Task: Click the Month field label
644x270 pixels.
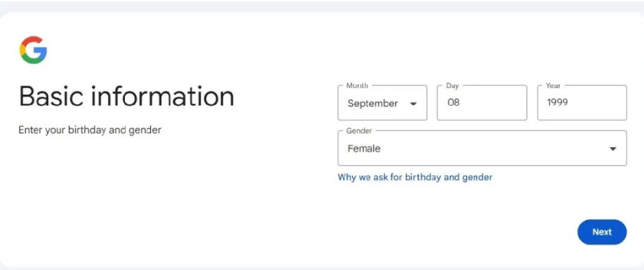Action: [357, 85]
